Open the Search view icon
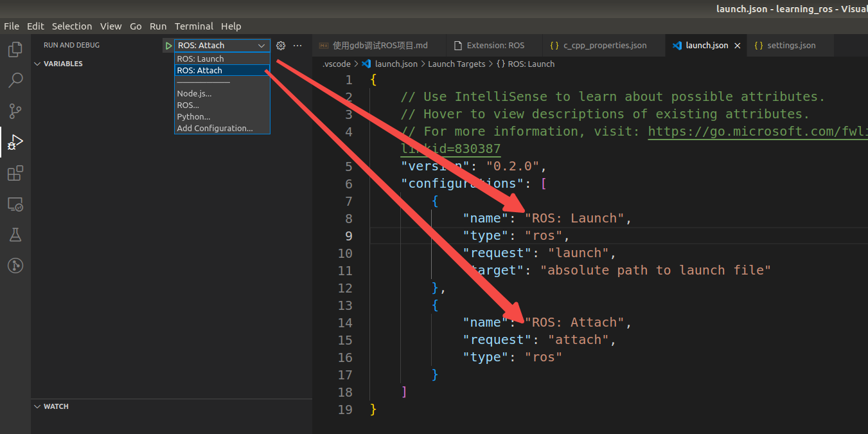 pos(15,80)
